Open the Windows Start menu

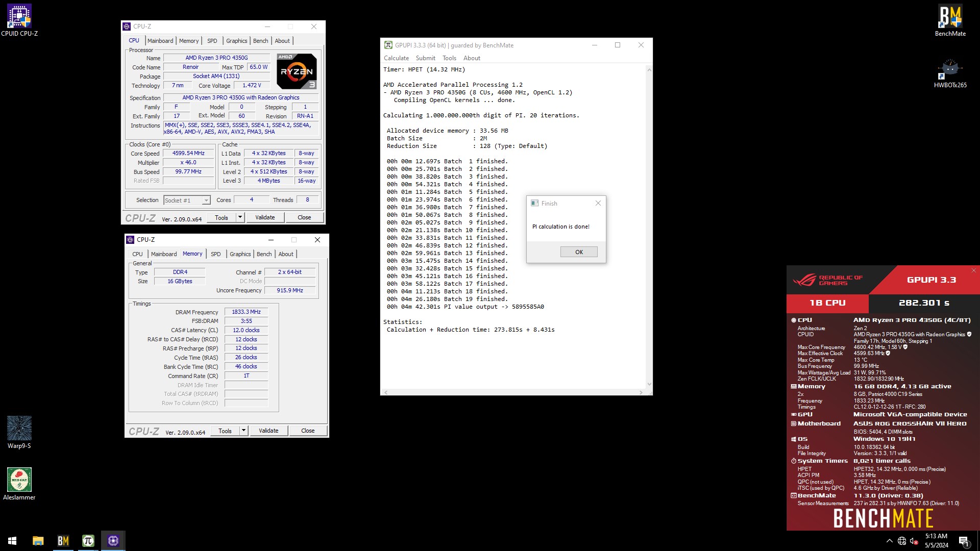click(x=12, y=541)
